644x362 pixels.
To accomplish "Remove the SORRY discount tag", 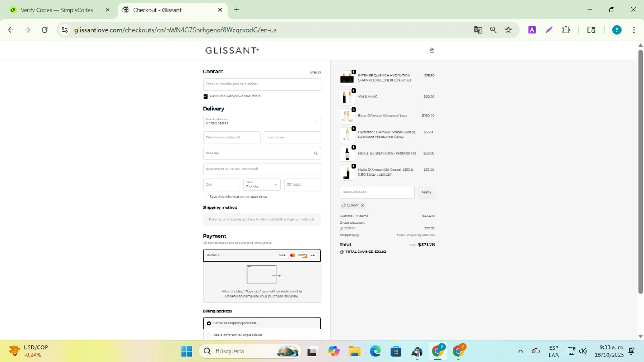I will [x=362, y=206].
